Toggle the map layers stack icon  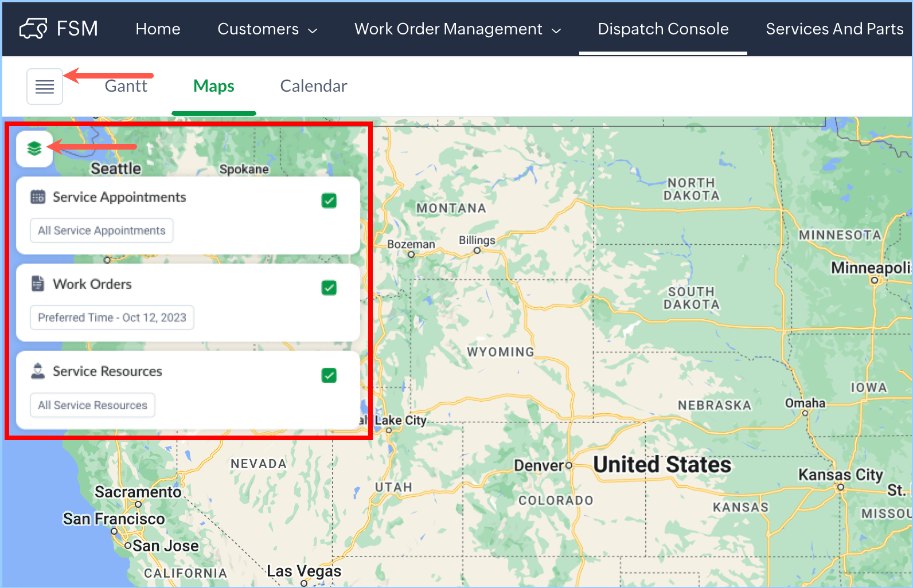34,148
